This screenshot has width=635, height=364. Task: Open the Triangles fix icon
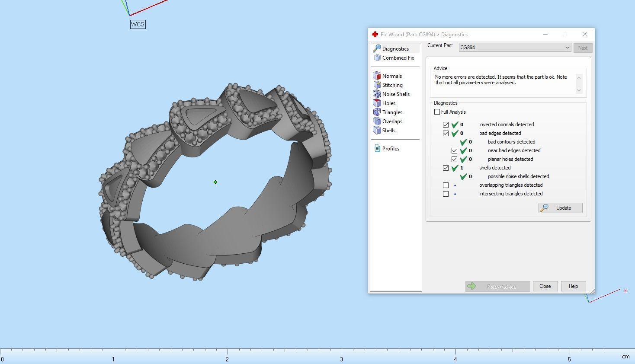tap(377, 112)
